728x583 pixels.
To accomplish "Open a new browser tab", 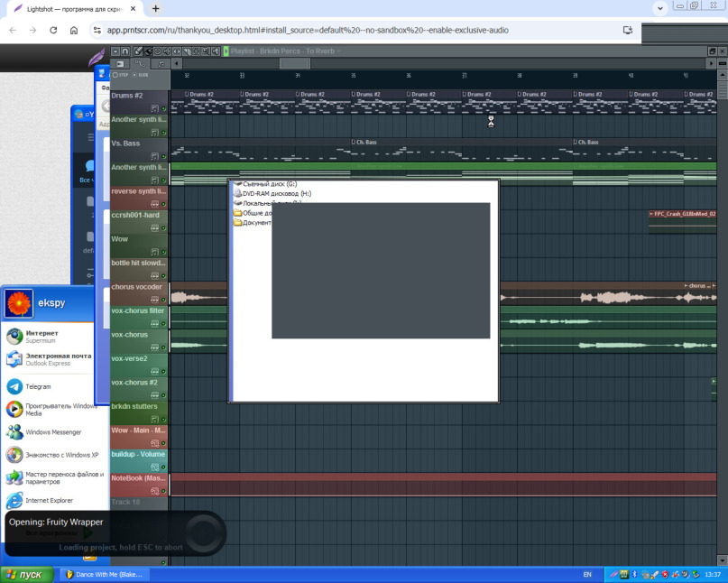I will [156, 8].
